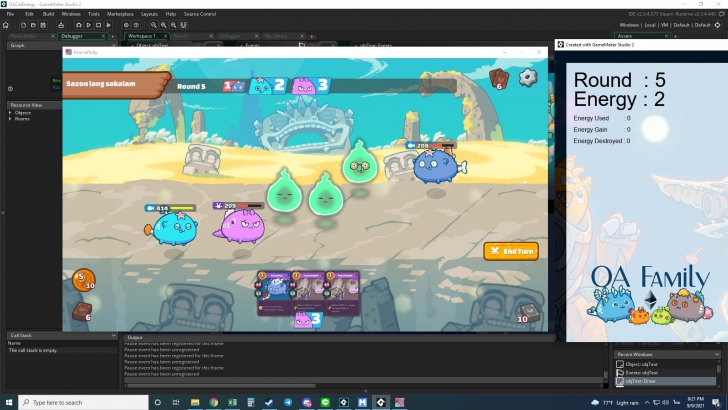Collapse the Call Stack panel dropdown
The width and height of the screenshot is (728, 410).
click(113, 335)
